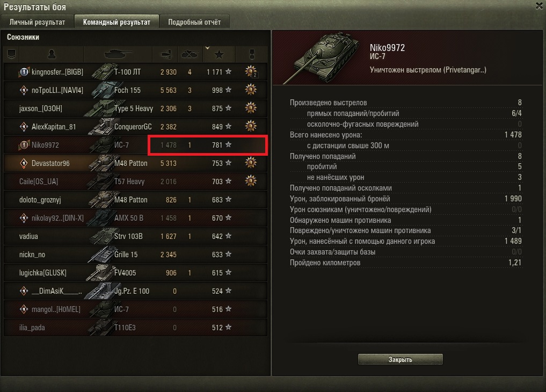Click the Закрыть button
Screen dimensions: 546x392
[x=400, y=359]
